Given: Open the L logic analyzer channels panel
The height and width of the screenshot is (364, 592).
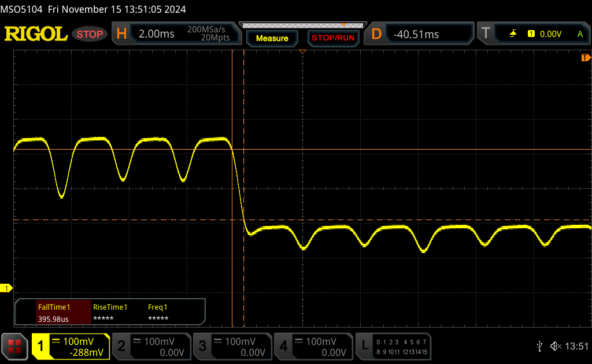Looking at the screenshot, I should pyautogui.click(x=364, y=346).
